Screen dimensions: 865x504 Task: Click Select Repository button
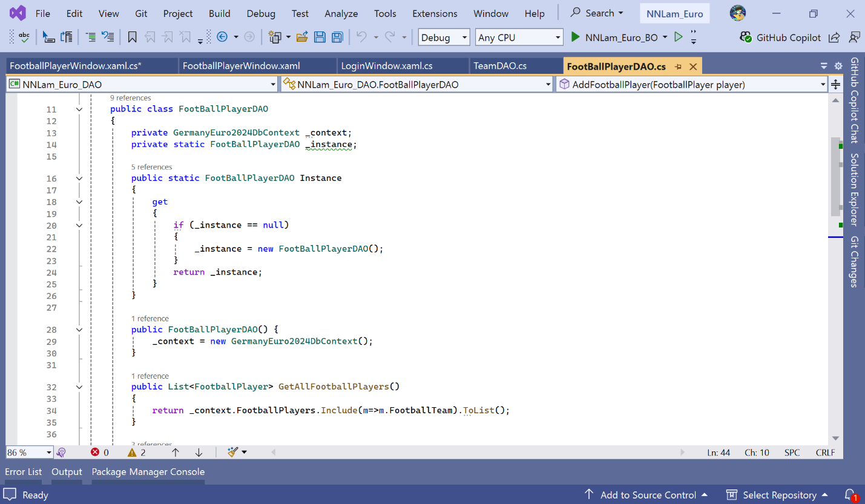777,495
